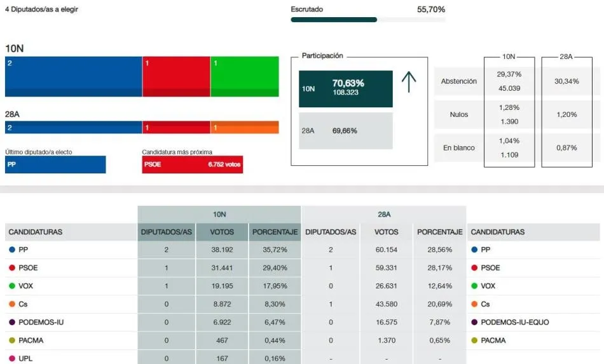Click the green VOX segment in the 10N bar
This screenshot has width=604, height=364.
click(244, 76)
